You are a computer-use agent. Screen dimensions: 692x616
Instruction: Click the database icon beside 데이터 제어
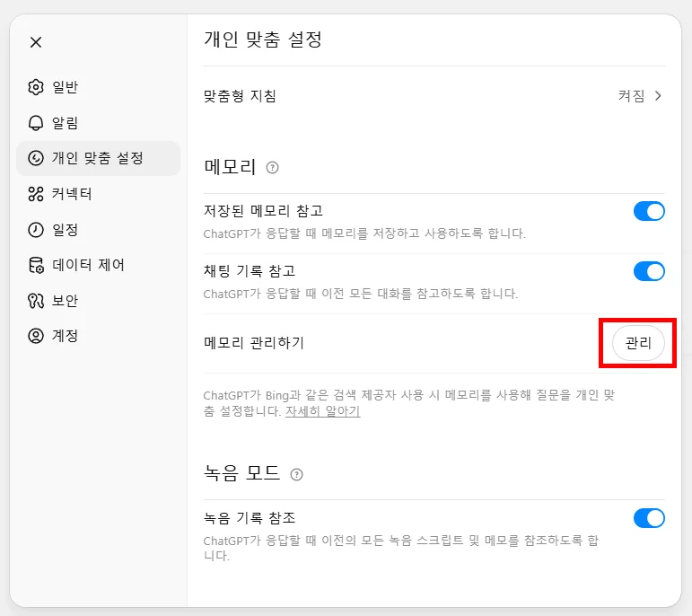click(36, 265)
